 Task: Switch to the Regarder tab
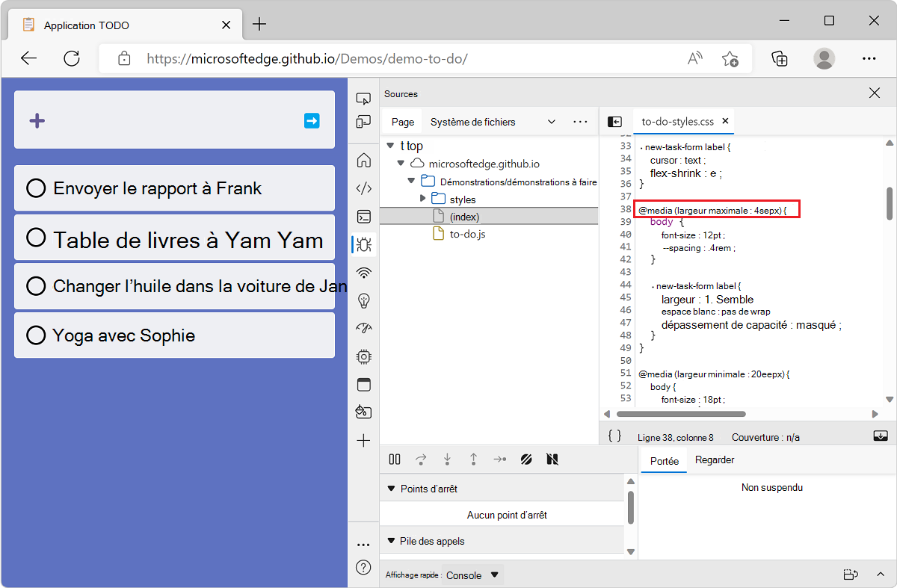tap(714, 459)
